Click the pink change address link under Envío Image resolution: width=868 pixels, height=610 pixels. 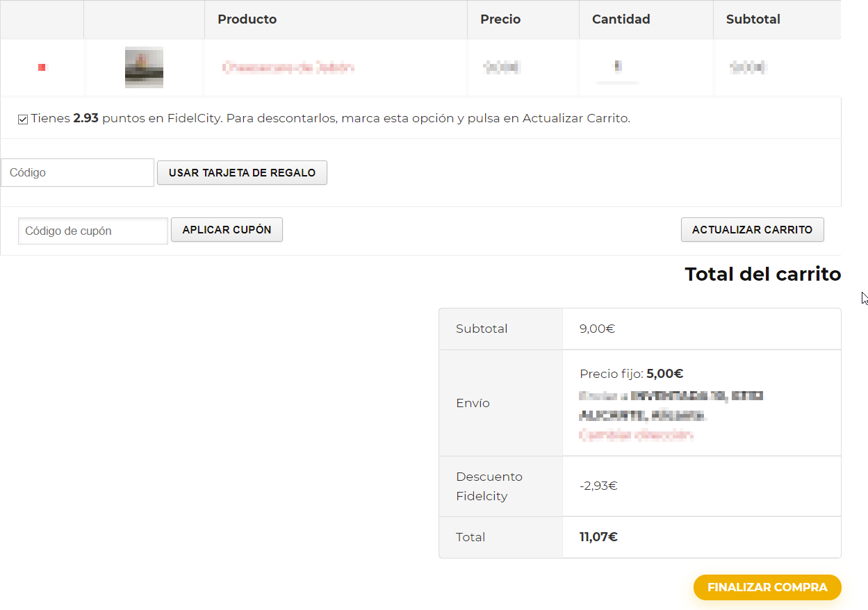tap(636, 435)
